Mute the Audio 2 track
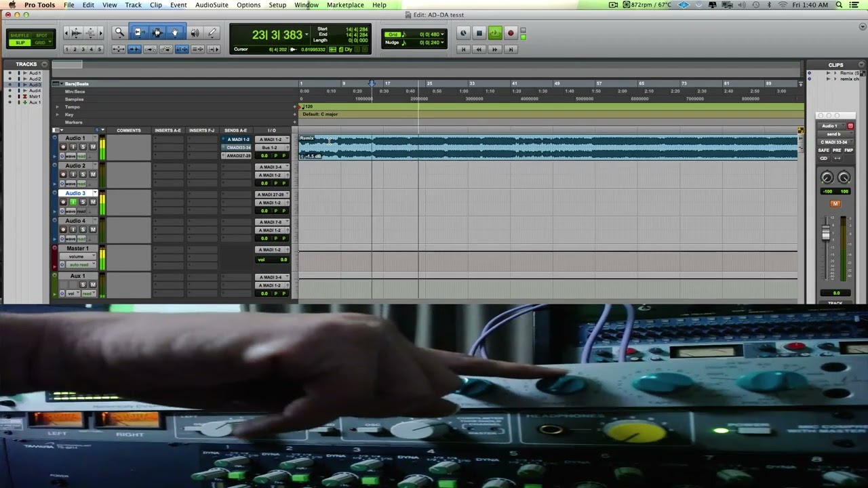The width and height of the screenshot is (868, 488). click(93, 174)
